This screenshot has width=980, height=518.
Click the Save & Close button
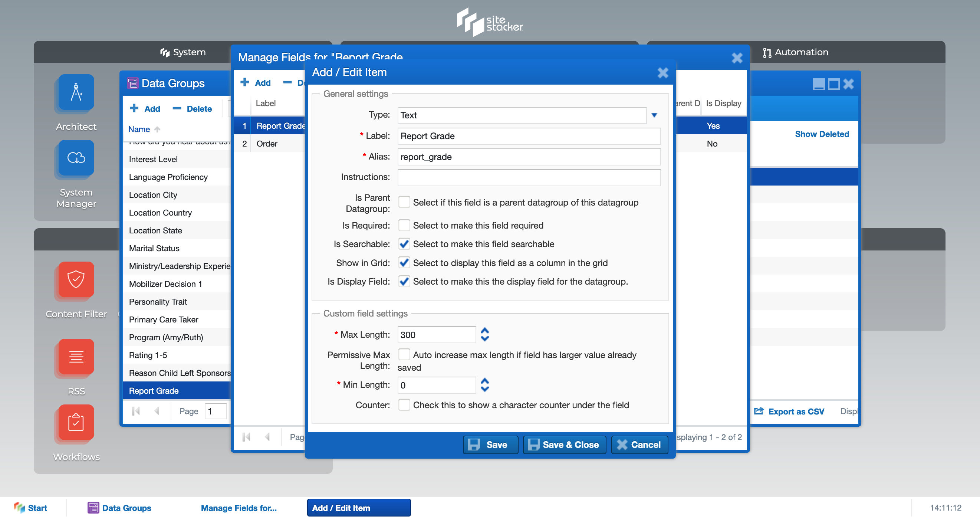tap(564, 445)
